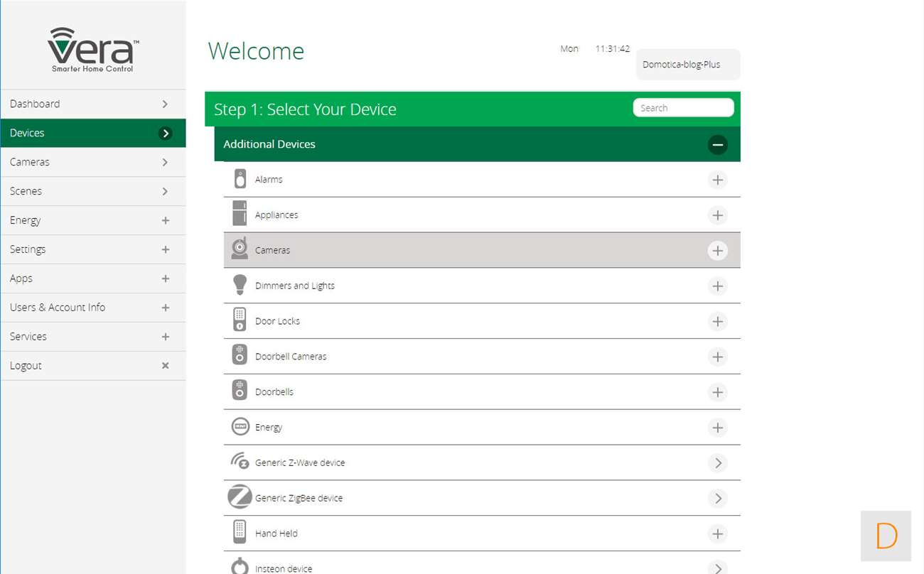Select Devices in the sidebar

[93, 133]
